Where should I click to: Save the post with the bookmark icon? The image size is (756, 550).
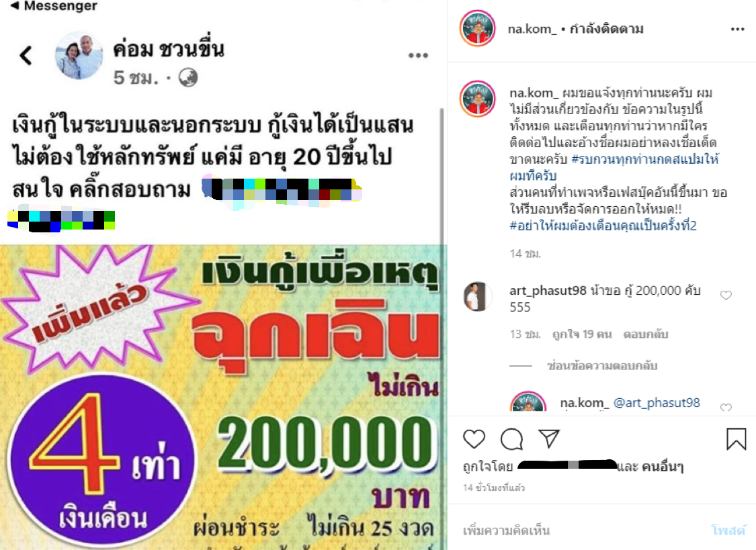click(736, 439)
